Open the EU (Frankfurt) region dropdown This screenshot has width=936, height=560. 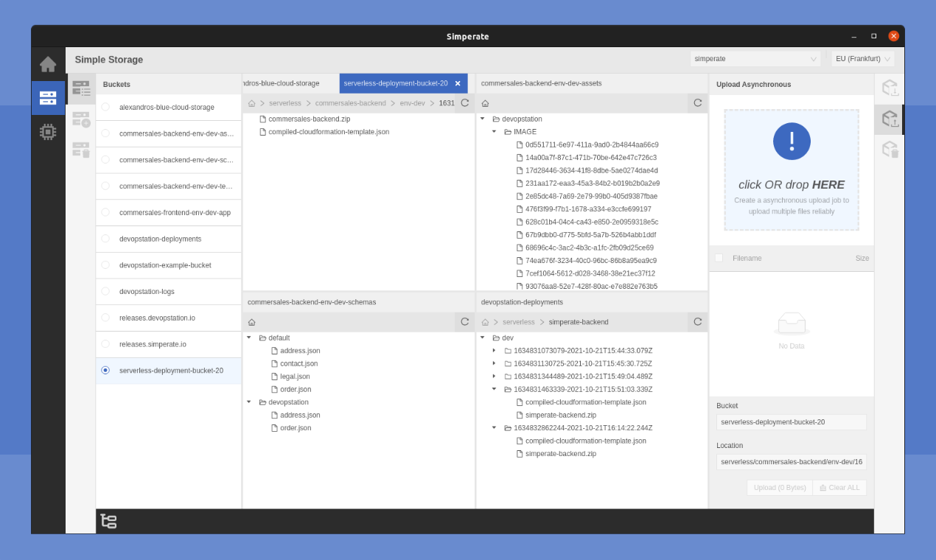(x=863, y=59)
